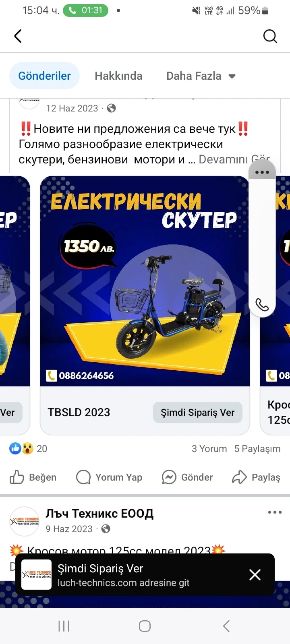Expand post text via Devamını Gör
The height and width of the screenshot is (644, 290).
click(234, 159)
